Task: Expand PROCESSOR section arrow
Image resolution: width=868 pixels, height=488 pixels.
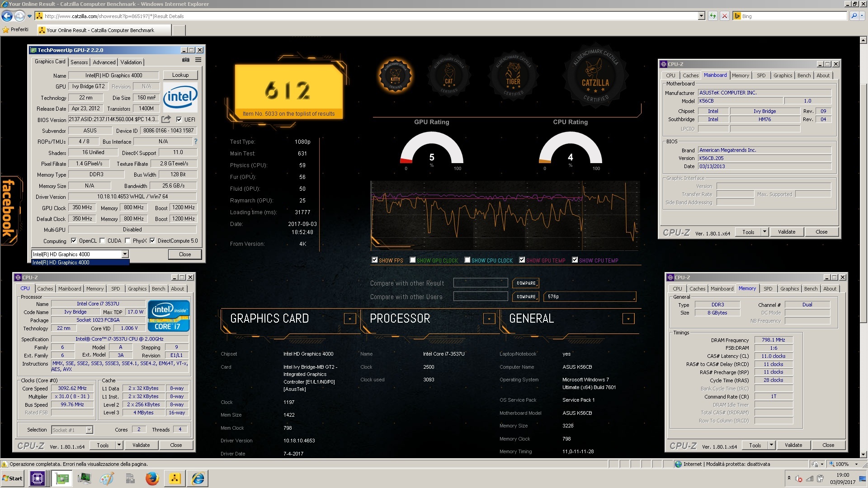Action: click(489, 319)
